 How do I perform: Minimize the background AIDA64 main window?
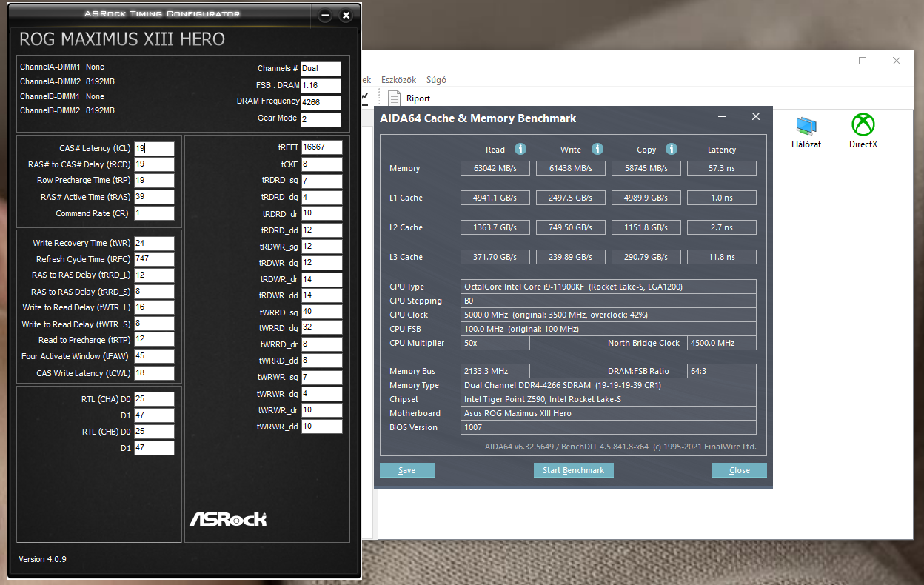(828, 61)
